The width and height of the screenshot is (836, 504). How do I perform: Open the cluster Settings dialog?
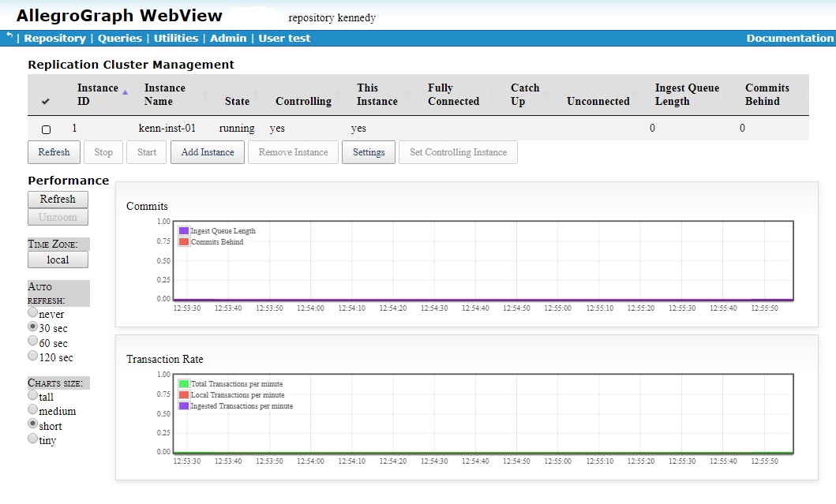(368, 152)
